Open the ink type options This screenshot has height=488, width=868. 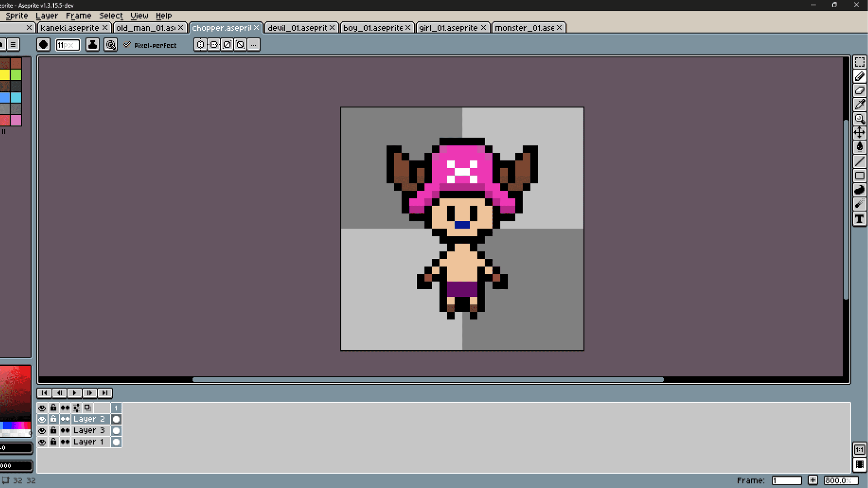click(92, 44)
